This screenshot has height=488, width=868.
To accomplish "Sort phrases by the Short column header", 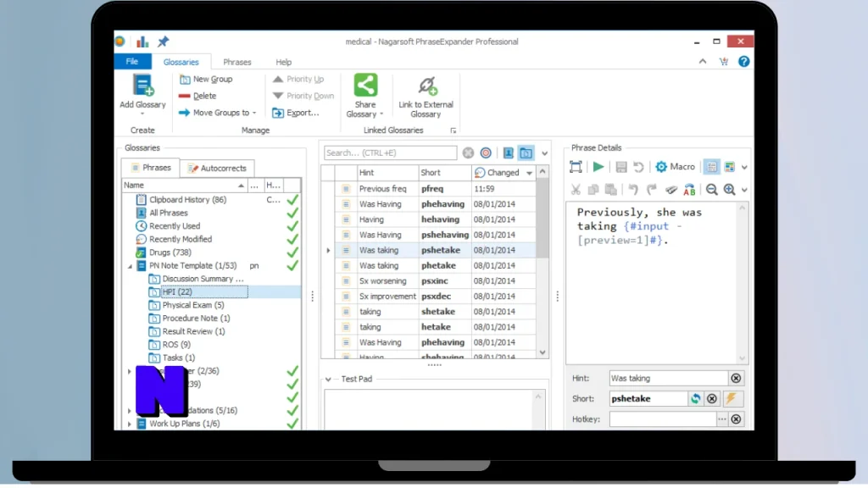I will pos(444,173).
